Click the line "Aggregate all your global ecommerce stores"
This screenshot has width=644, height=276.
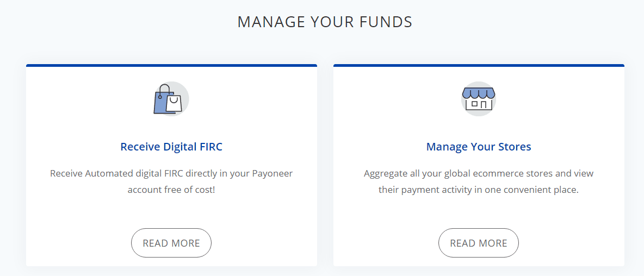[479, 173]
